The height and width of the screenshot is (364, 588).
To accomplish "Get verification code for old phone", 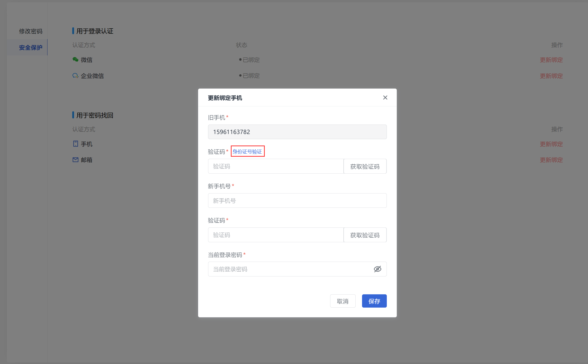I will pos(365,166).
